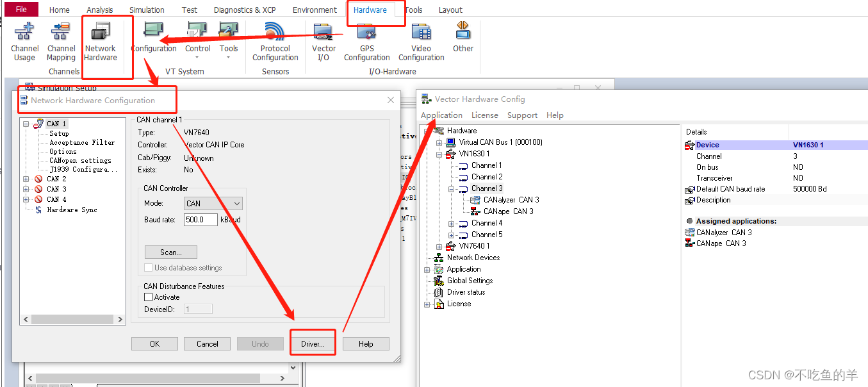Select Network Devices node
The image size is (868, 387).
[x=473, y=258]
